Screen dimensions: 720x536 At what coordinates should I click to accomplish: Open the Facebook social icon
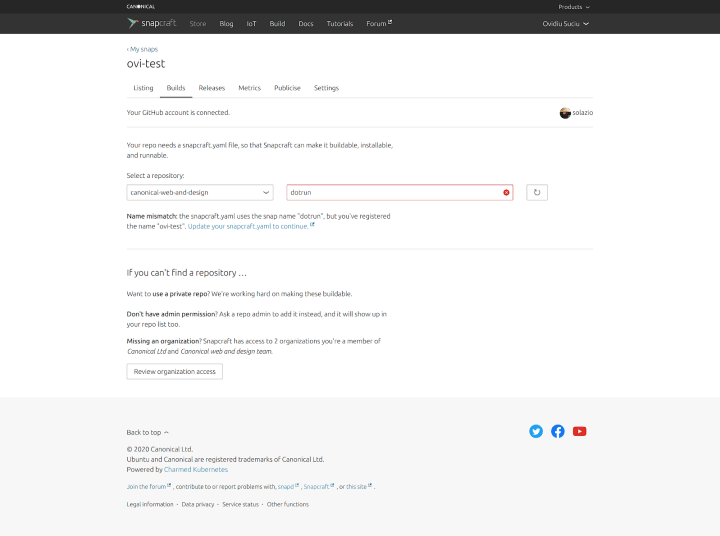click(557, 431)
